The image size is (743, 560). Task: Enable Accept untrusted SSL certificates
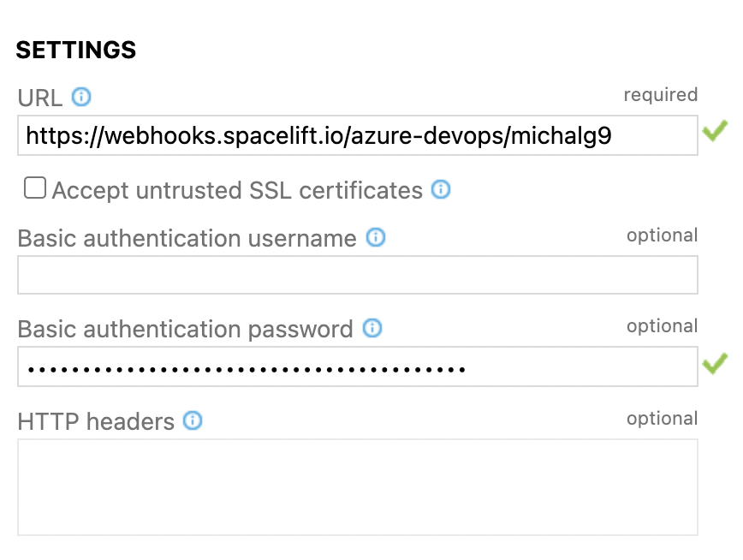tap(34, 187)
